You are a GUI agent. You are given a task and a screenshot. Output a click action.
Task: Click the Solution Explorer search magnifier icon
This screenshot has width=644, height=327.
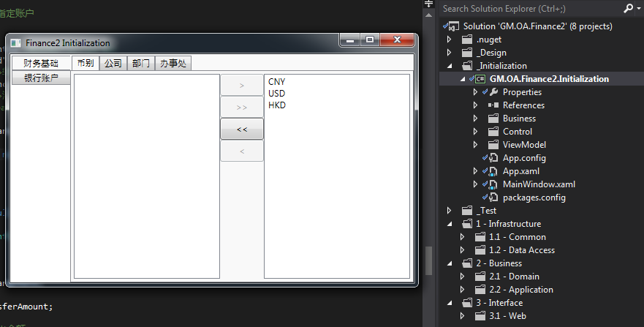click(628, 9)
